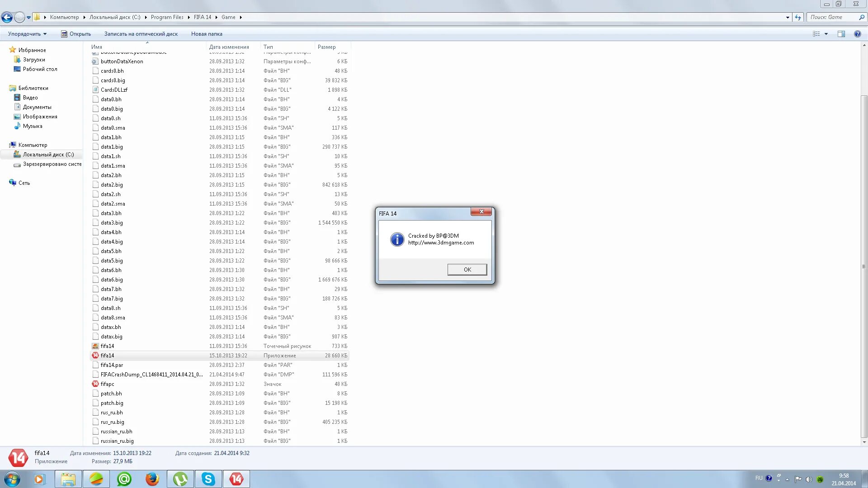
Task: Select the buttonDataXenon config file
Action: coord(122,61)
